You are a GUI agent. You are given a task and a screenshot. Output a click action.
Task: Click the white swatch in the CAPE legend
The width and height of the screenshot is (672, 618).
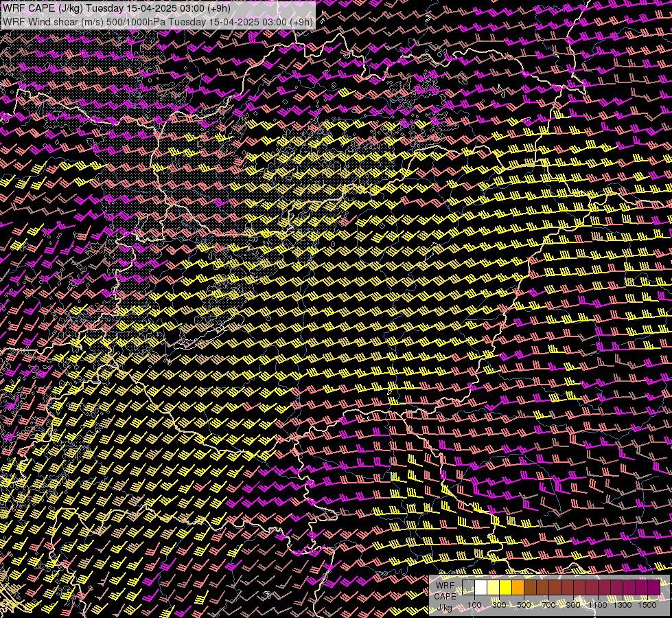[481, 588]
